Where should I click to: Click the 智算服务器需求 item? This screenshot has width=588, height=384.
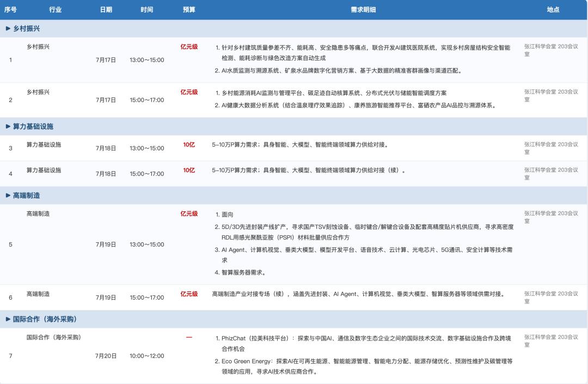tap(244, 273)
